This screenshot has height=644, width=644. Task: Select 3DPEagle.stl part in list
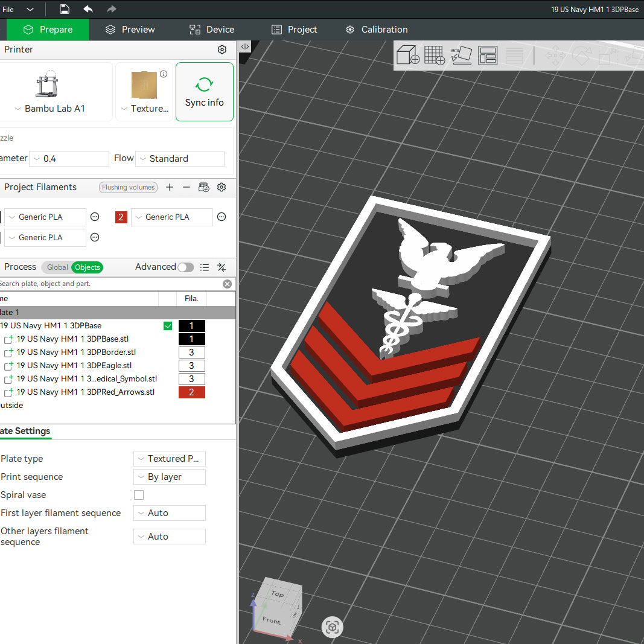click(x=74, y=366)
